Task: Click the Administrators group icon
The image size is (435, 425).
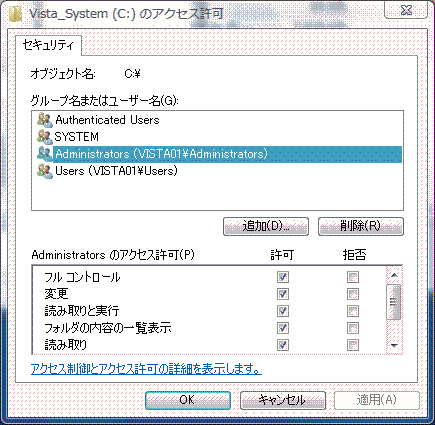Action: 45,154
